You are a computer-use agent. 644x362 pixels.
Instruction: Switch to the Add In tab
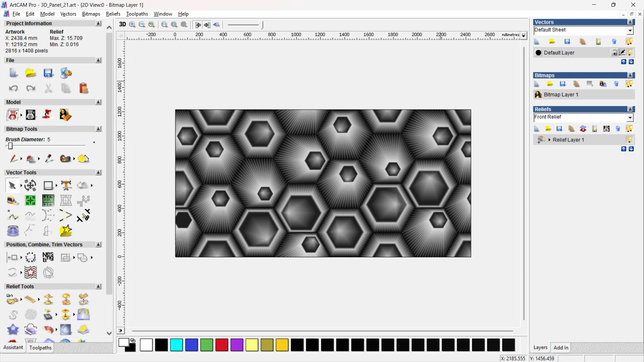560,348
